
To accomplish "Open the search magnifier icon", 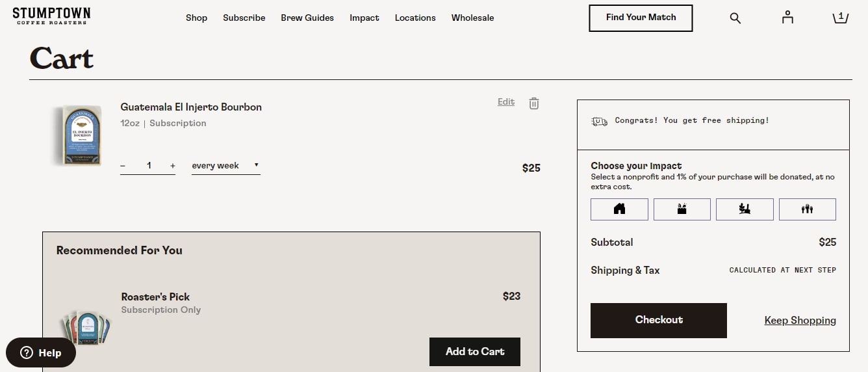I will tap(735, 18).
